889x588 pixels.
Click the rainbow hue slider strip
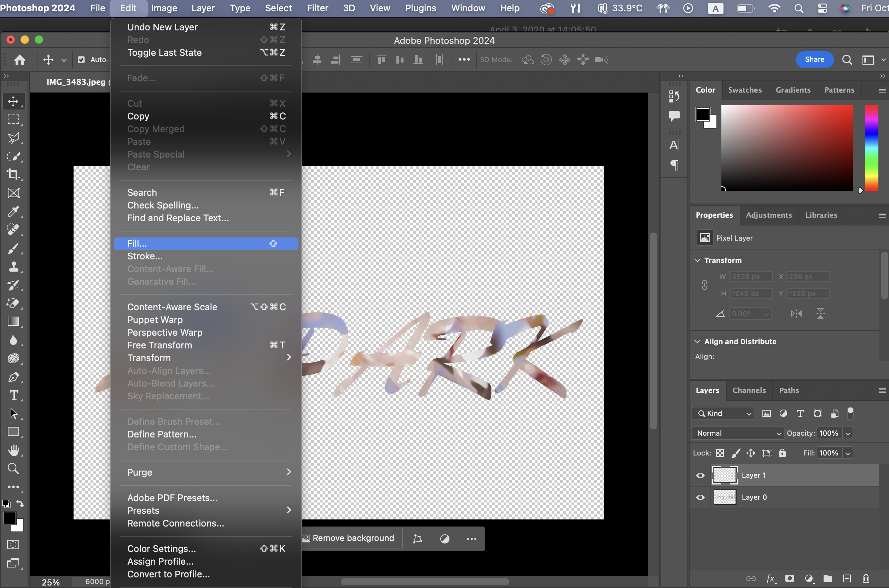coord(871,148)
